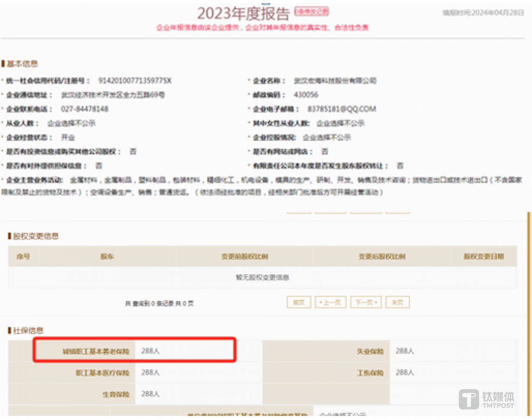Jump to last page with 末页 button
The height and width of the screenshot is (419, 532).
point(397,302)
